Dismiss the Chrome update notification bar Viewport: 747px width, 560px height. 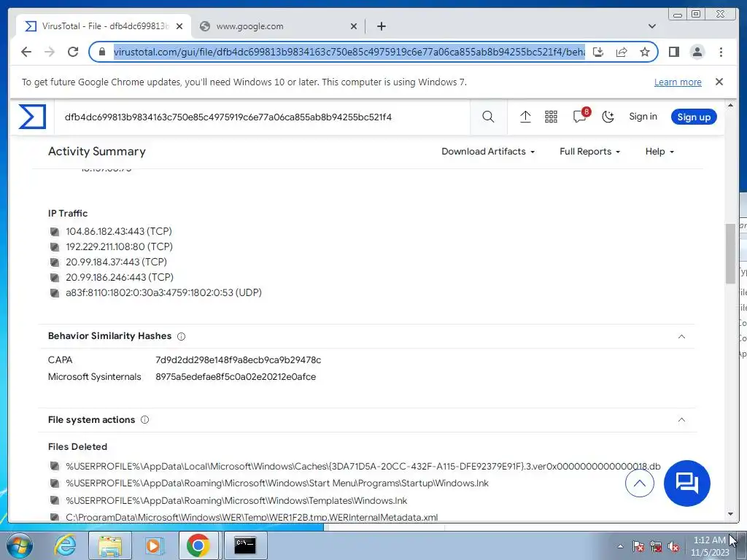pos(719,82)
